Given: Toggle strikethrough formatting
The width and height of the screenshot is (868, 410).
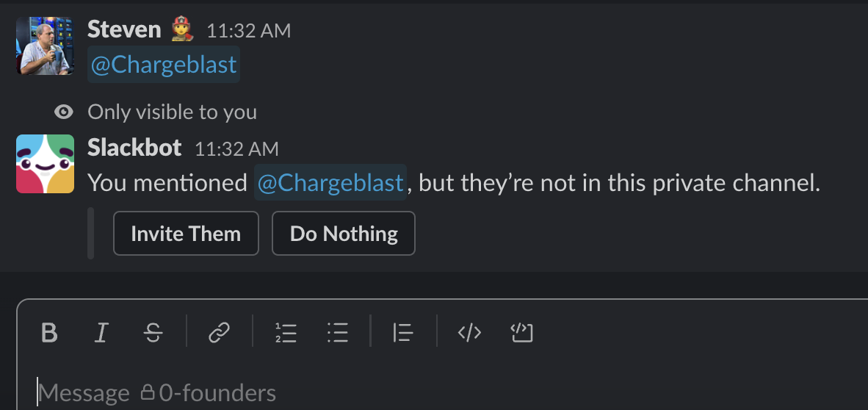Looking at the screenshot, I should [x=153, y=332].
